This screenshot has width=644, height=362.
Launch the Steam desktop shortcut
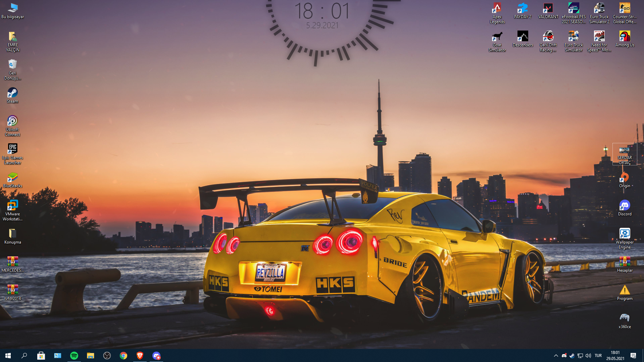pos(12,95)
